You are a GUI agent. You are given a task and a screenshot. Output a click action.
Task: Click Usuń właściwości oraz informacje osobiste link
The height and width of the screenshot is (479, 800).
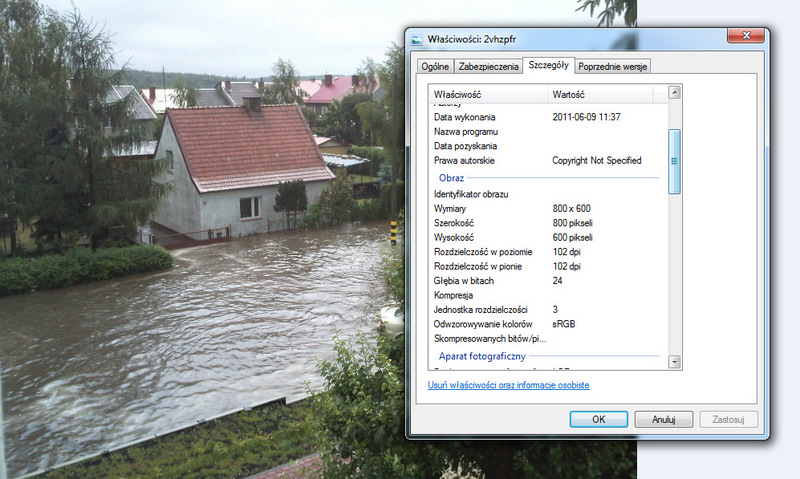coord(508,385)
